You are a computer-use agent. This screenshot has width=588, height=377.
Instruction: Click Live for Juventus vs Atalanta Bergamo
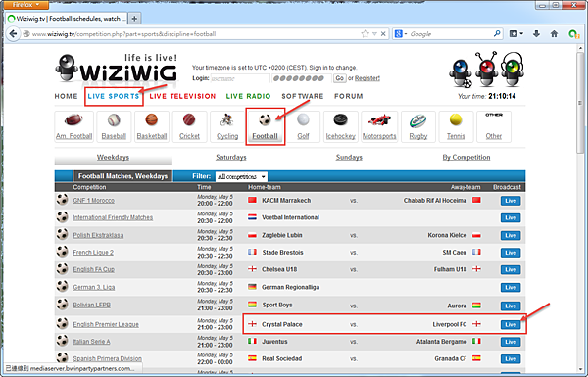point(511,342)
